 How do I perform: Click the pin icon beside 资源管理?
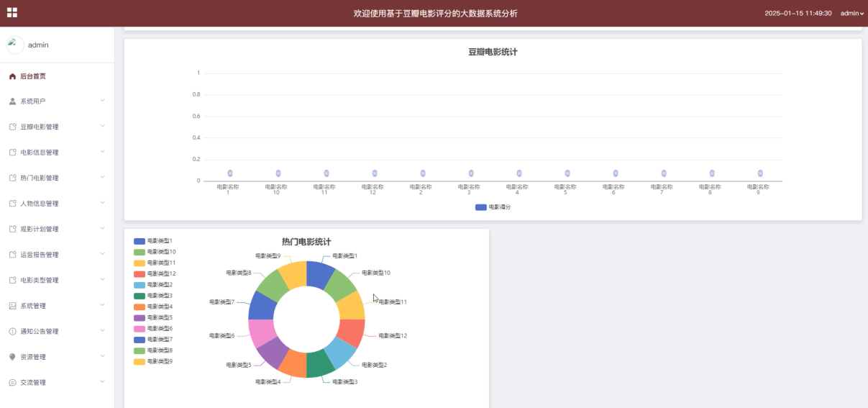coord(12,357)
